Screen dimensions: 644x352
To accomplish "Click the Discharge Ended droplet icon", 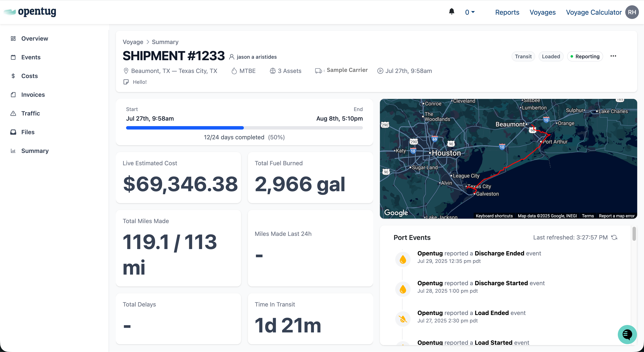I will point(403,259).
